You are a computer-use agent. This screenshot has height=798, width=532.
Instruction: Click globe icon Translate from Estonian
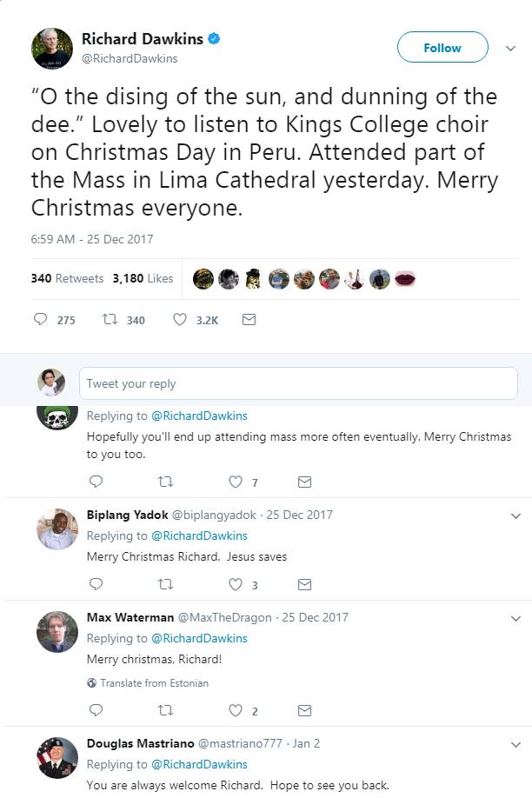[92, 683]
